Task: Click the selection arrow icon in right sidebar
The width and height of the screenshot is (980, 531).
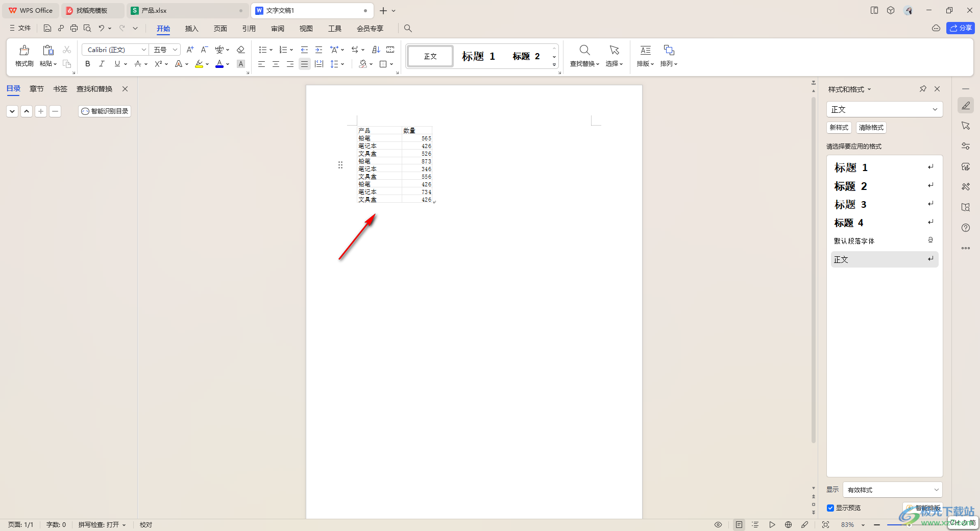Action: point(966,126)
